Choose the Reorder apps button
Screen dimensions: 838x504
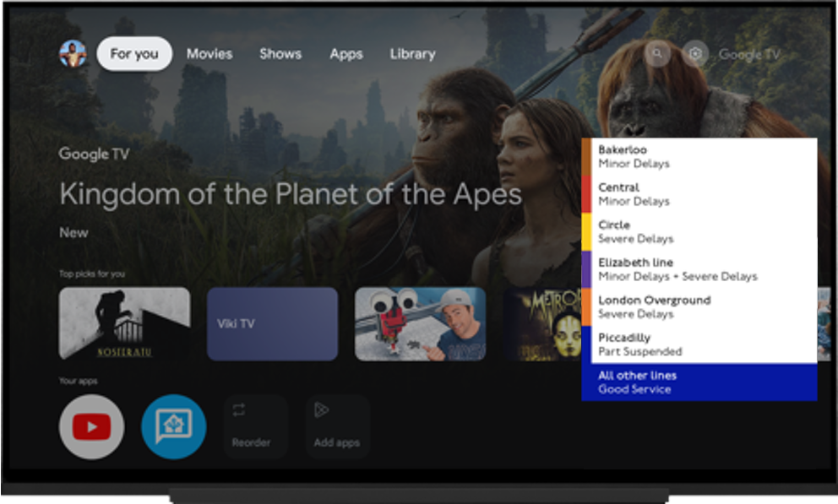pyautogui.click(x=256, y=426)
